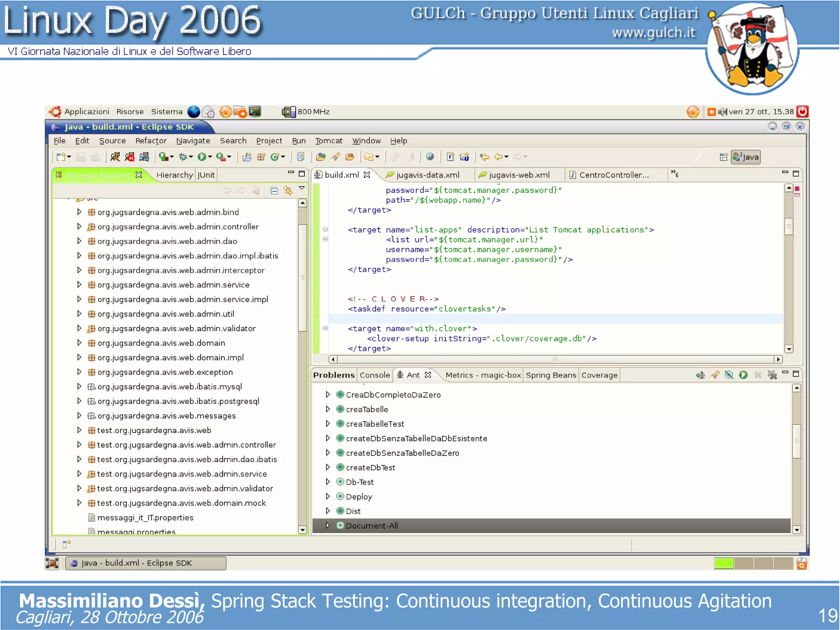Click the Last Edit Location arrow icon
840x630 pixels.
pos(484,157)
